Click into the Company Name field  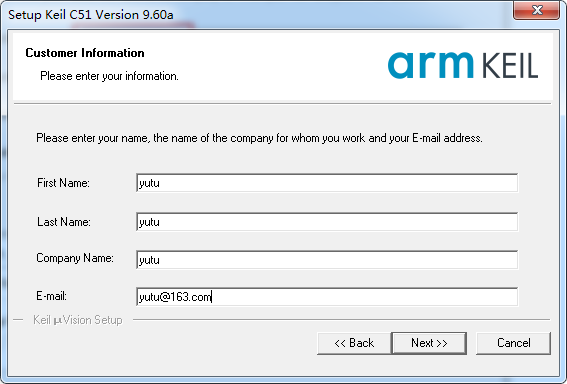[327, 260]
